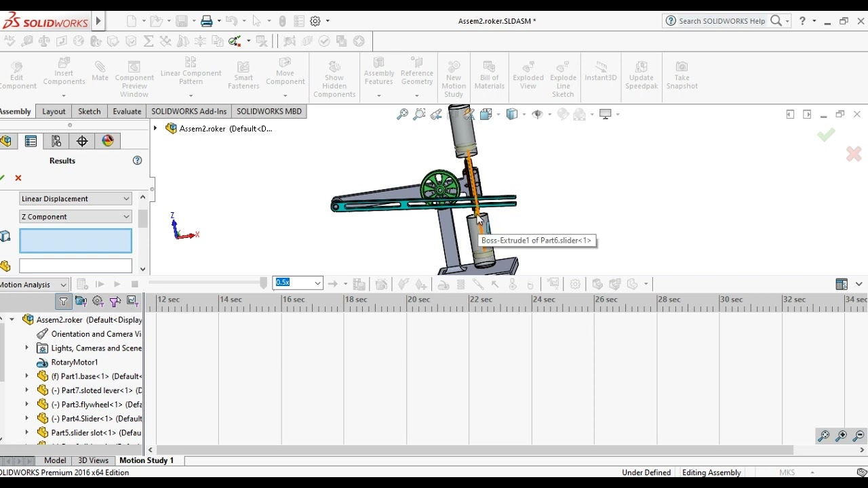Click Search SOLIDWORKS Help field
The height and width of the screenshot is (488, 868).
point(722,21)
